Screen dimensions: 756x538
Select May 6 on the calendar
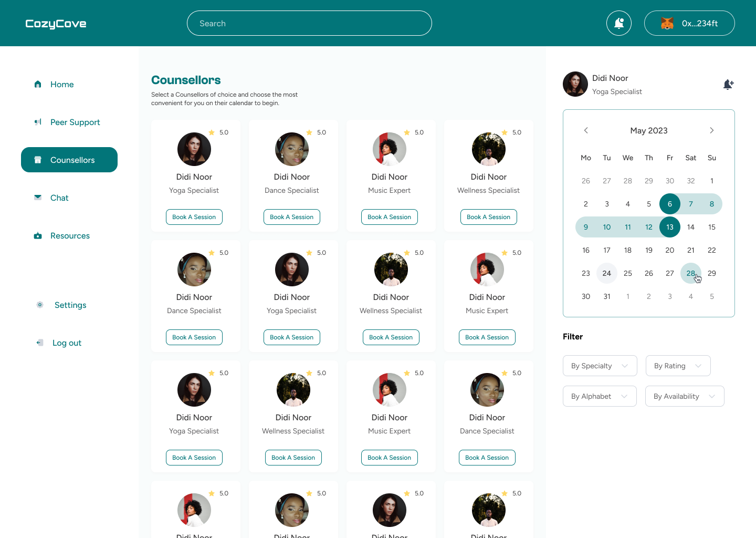pos(670,204)
